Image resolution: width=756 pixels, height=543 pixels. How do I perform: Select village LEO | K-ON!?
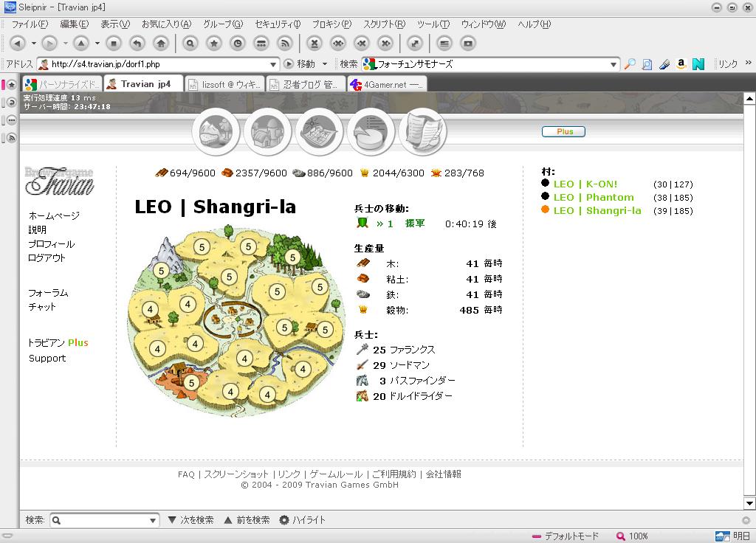pos(585,184)
